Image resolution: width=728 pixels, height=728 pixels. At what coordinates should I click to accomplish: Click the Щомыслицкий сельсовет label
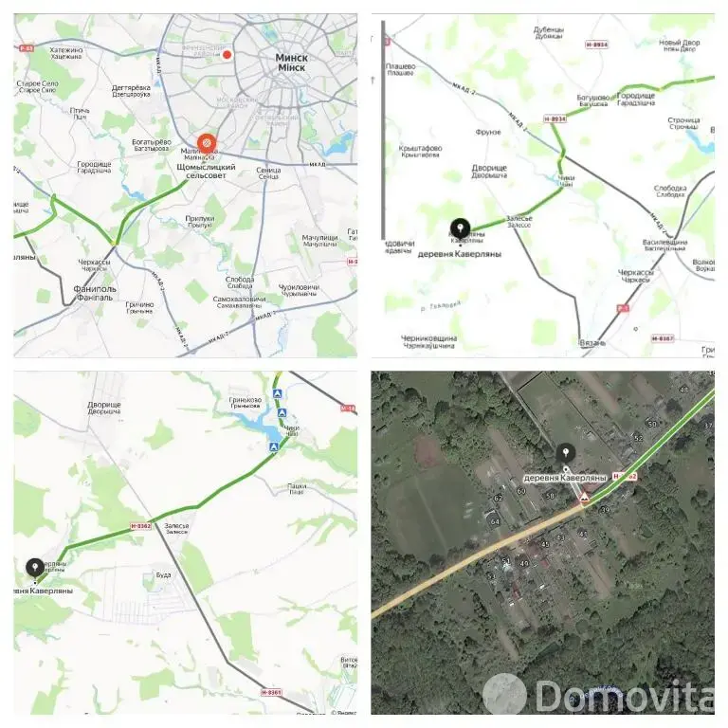click(206, 171)
